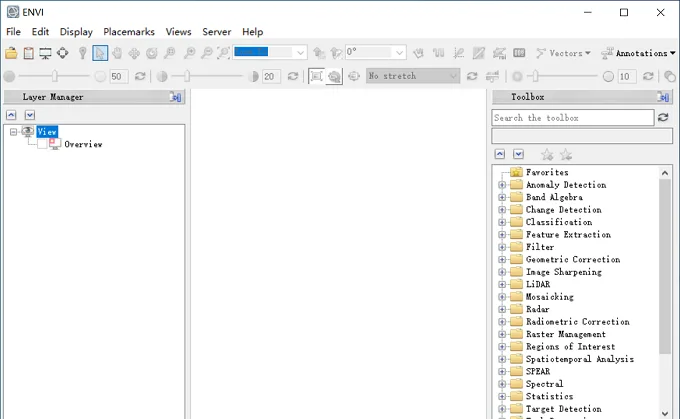Screen dimensions: 680x419
Task: Click the transparency circles icon
Action: pos(670,76)
